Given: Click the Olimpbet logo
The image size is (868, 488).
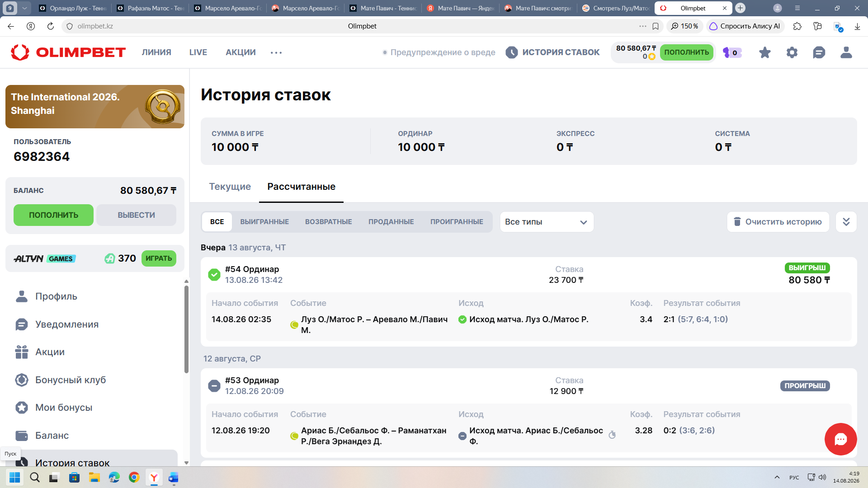Looking at the screenshot, I should tap(68, 52).
